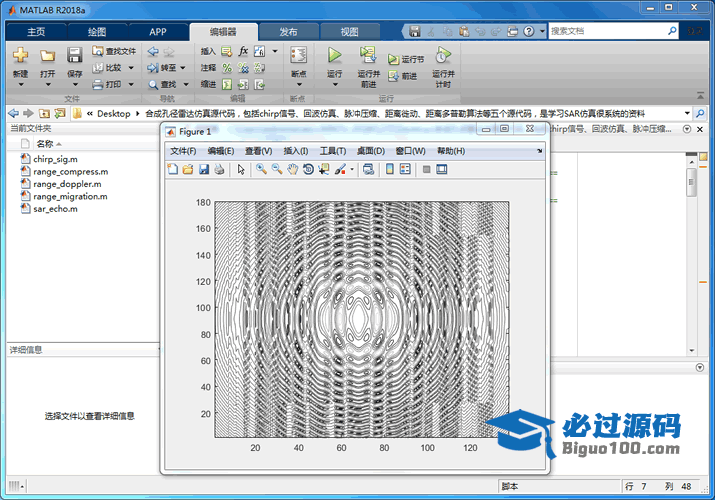The height and width of the screenshot is (500, 715).
Task: Click the New Figure icon in the Figure toolbar
Action: (173, 170)
